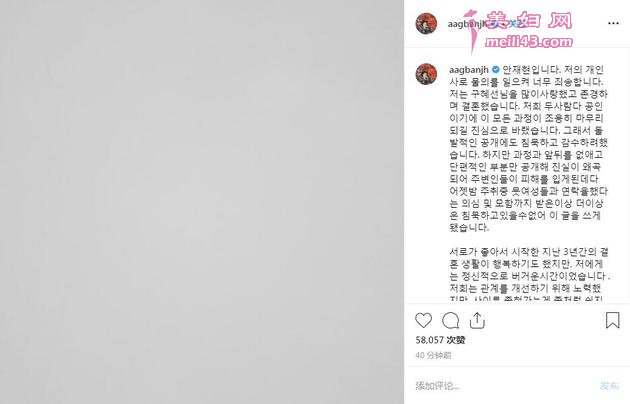Click the pink ribbon figure in the watermark
Screen dimensions: 630x404
coord(474,32)
